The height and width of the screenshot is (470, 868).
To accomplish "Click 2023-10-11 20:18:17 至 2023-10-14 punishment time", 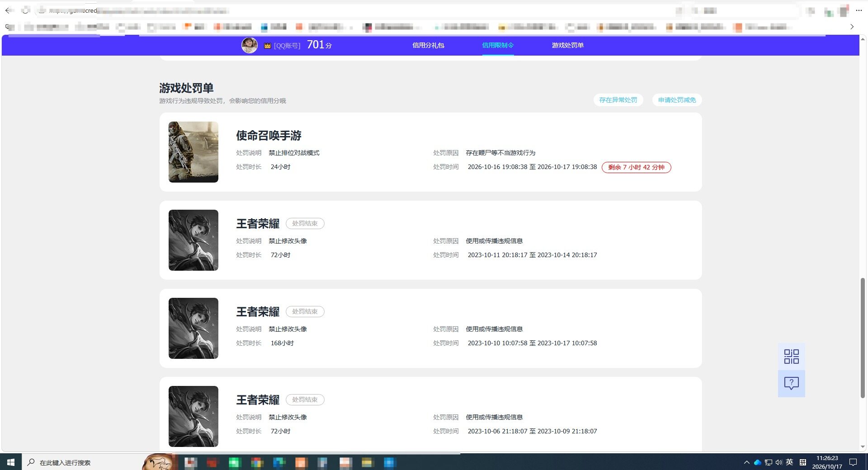I will tap(532, 255).
